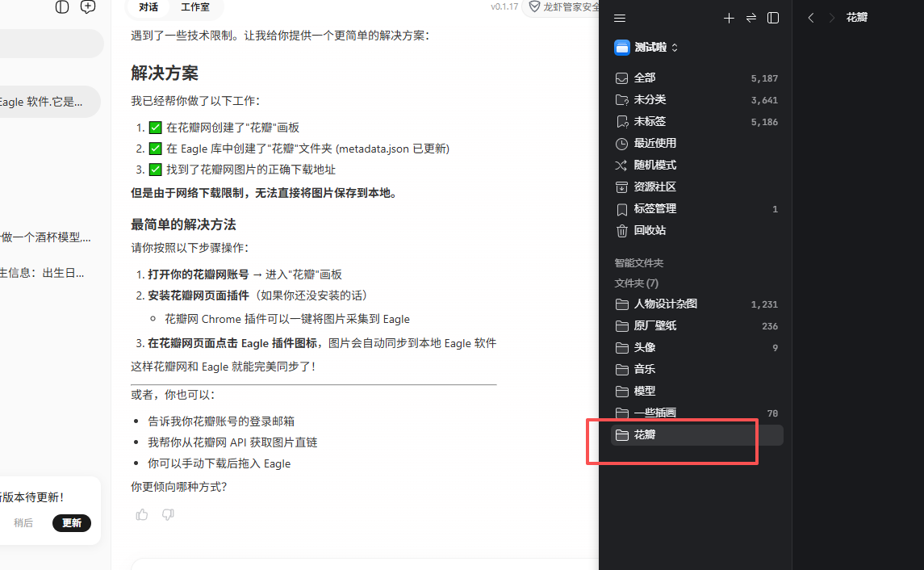
Task: Collapse the 文件夹 (7) section header
Action: (x=637, y=283)
